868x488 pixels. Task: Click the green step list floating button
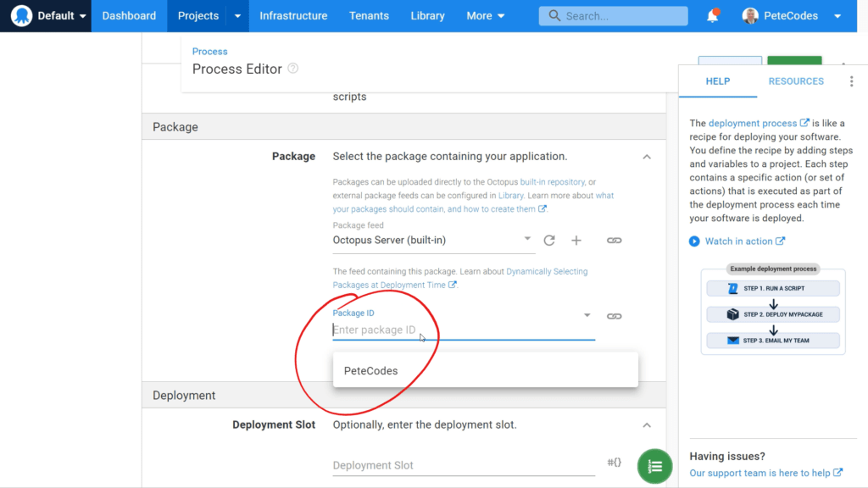click(655, 467)
